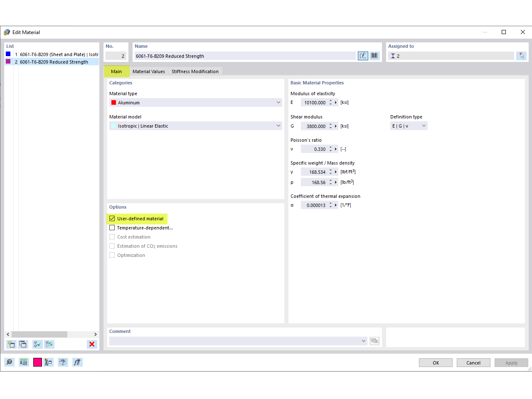The height and width of the screenshot is (399, 532).
Task: Switch to the Material Values tab
Action: 149,71
